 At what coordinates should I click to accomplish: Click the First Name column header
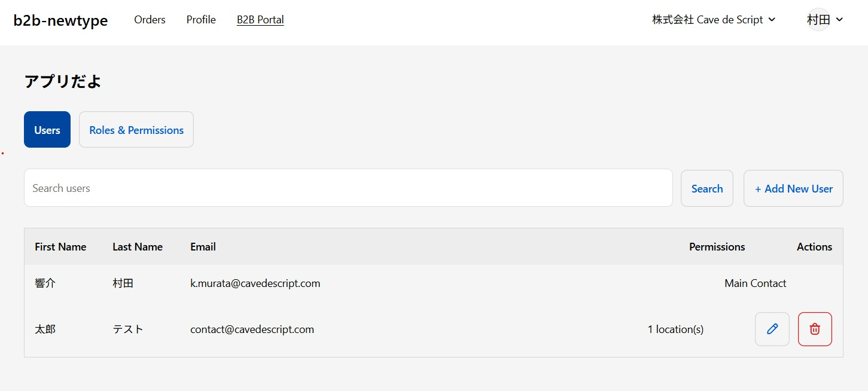coord(60,247)
